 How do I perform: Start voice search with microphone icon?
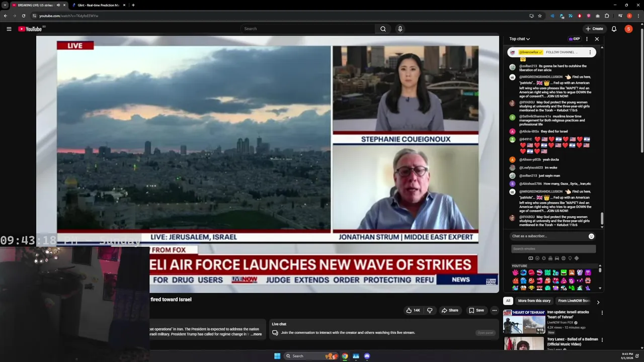pos(400,29)
